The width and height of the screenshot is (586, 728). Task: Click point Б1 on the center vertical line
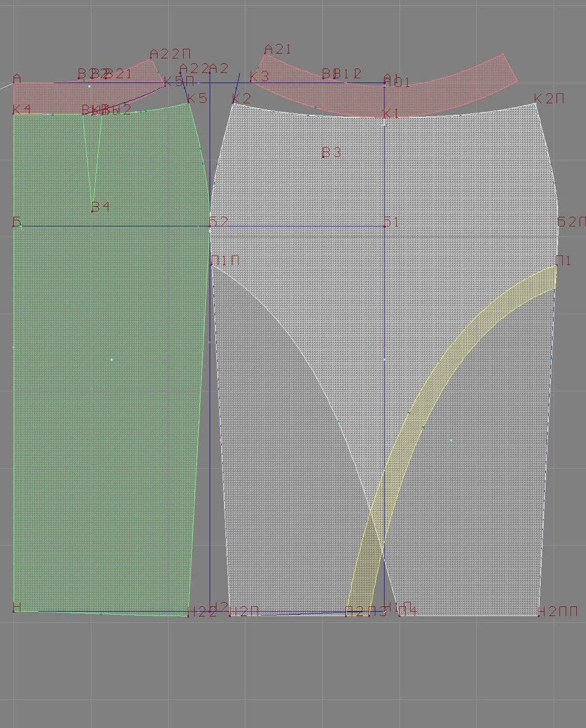point(385,226)
